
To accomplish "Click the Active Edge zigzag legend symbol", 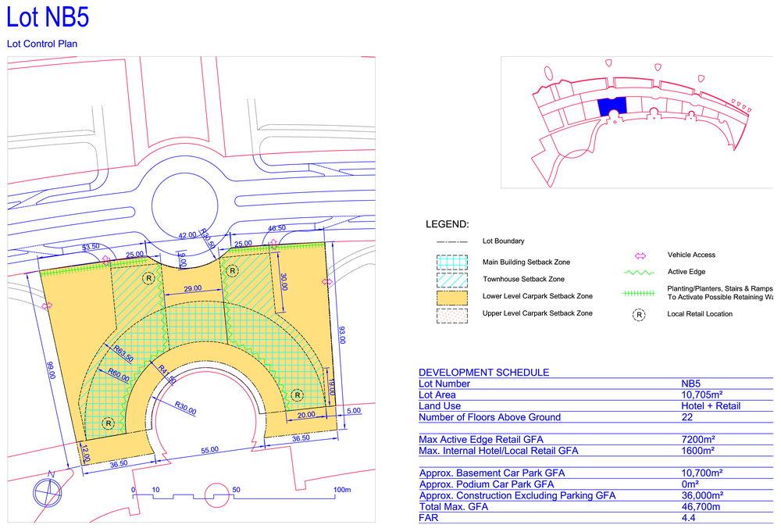I will click(640, 273).
